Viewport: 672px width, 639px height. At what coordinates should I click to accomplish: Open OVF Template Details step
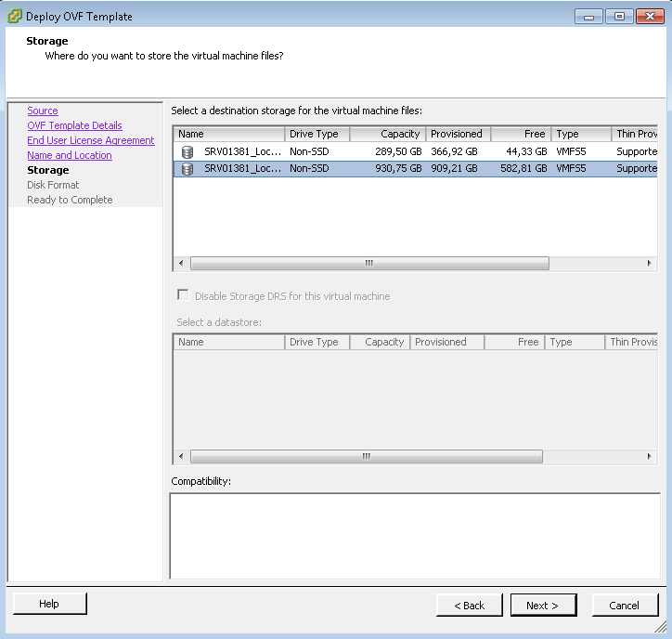[x=74, y=125]
